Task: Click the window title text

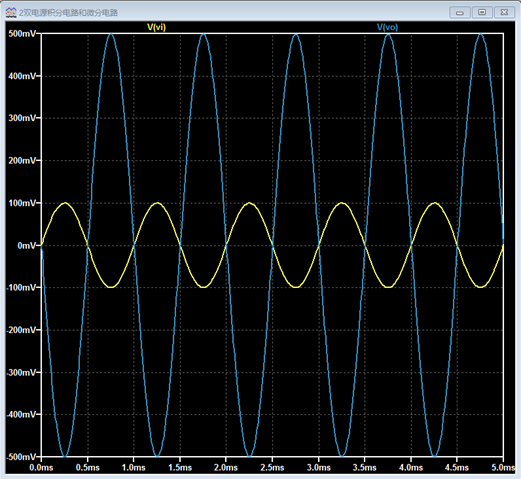Action: [68, 13]
